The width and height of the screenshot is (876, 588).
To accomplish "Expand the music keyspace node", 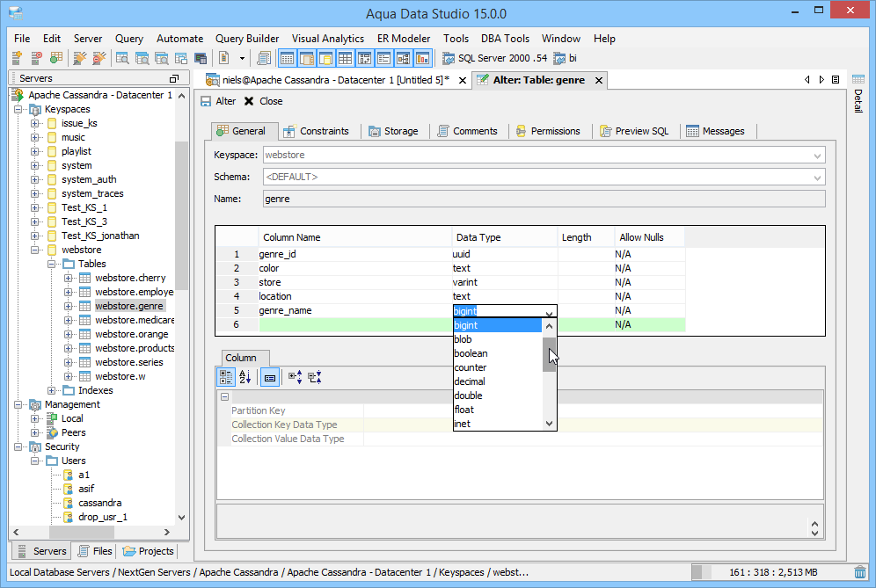I will 34,137.
